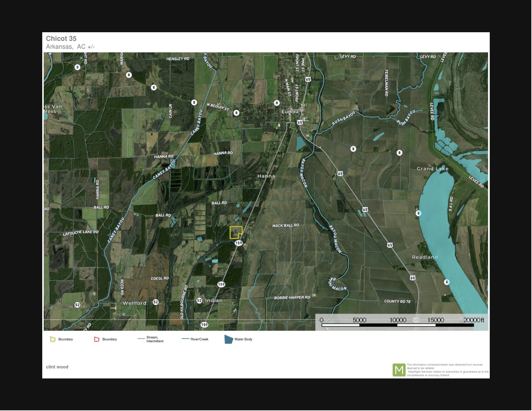
Task: Select the Wellford town label
Action: point(134,303)
